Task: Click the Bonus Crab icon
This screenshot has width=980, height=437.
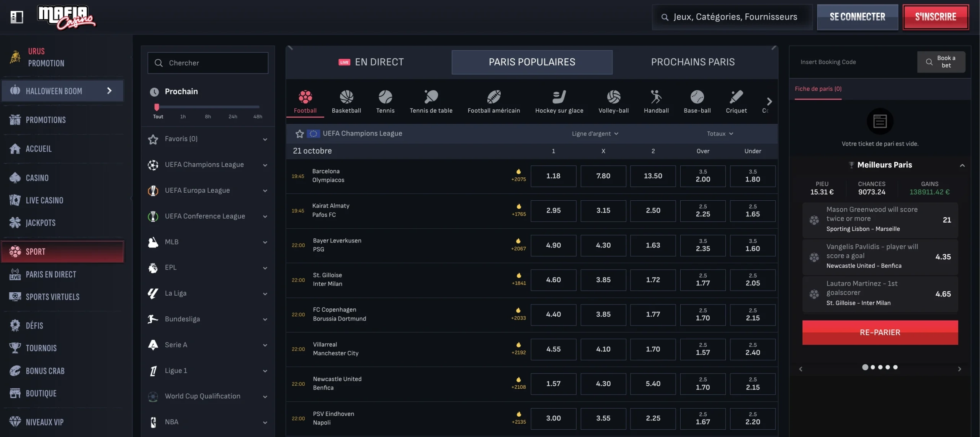Action: pos(15,371)
